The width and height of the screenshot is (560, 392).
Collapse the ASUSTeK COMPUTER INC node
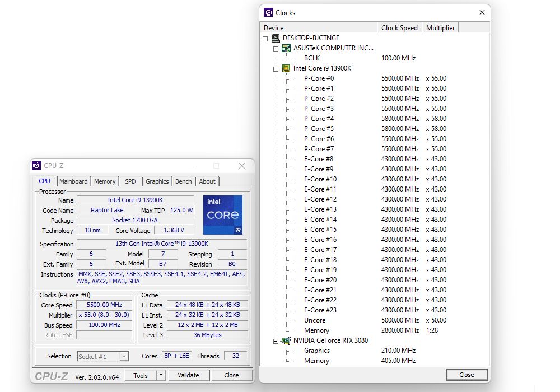click(x=276, y=49)
